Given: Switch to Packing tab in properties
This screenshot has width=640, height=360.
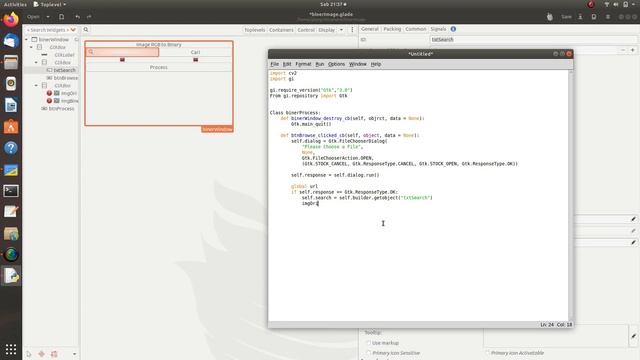Looking at the screenshot, I should click(x=392, y=29).
